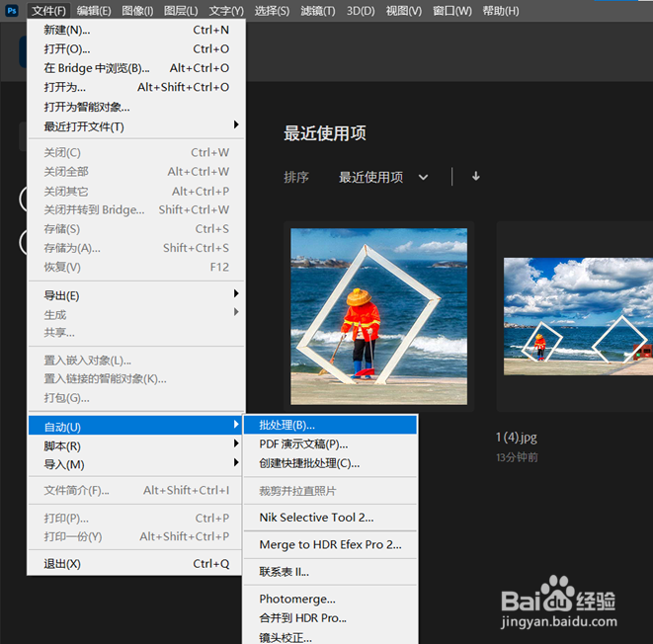Select Nik Selective Tool 2... entry

[330, 518]
